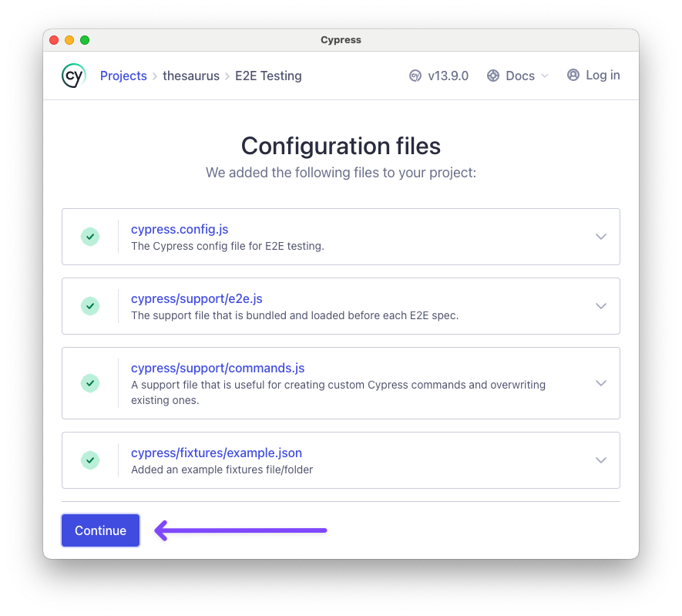Open the cypress.config.js file link
This screenshot has height=616, width=682.
click(180, 229)
